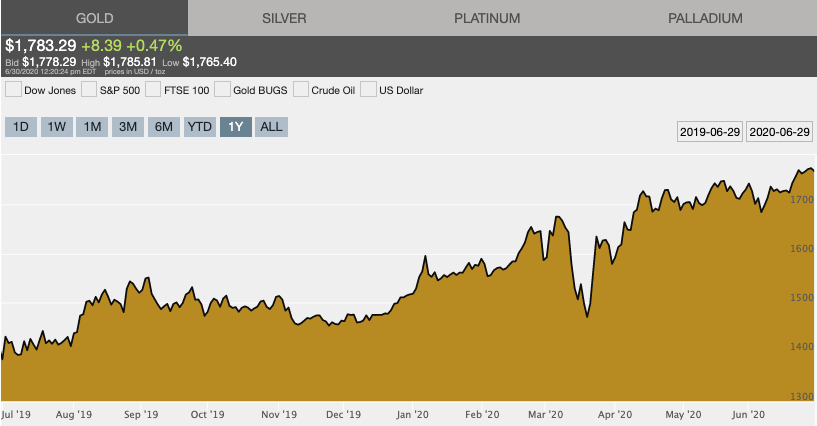Select the PALLADIUM tab

tap(705, 18)
